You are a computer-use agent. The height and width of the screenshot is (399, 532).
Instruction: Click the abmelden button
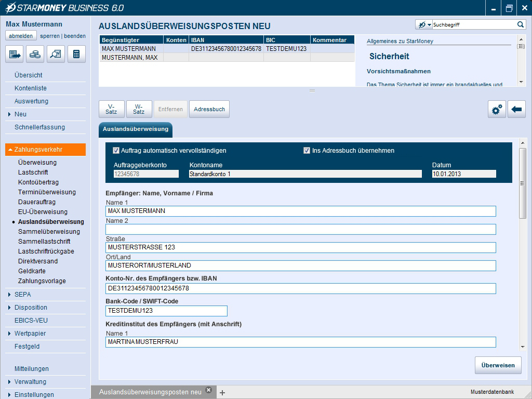tap(21, 36)
